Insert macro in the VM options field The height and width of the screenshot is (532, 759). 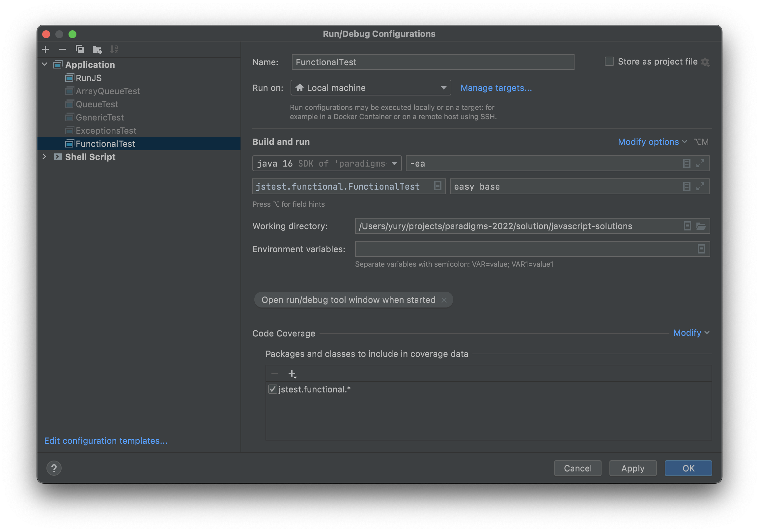[687, 164]
